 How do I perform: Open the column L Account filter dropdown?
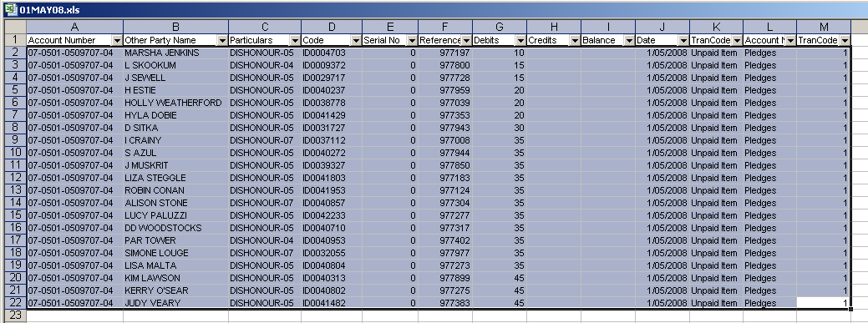[x=790, y=40]
